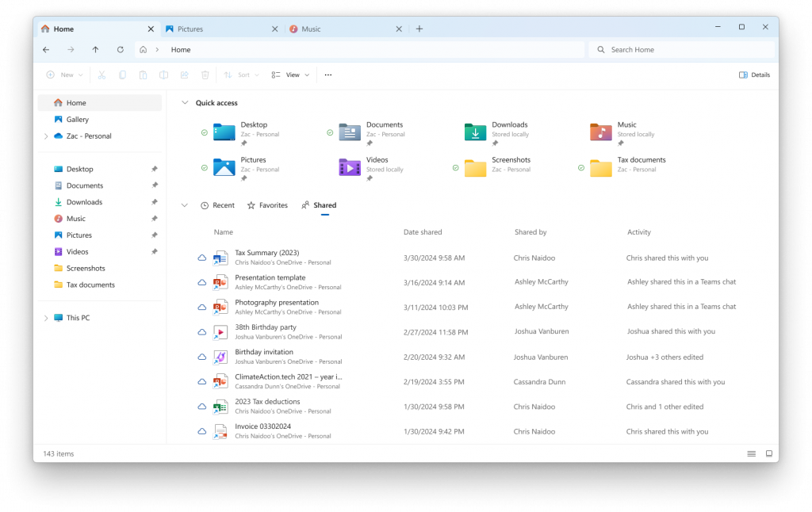Open the Tax Summary (2023) file

266,253
